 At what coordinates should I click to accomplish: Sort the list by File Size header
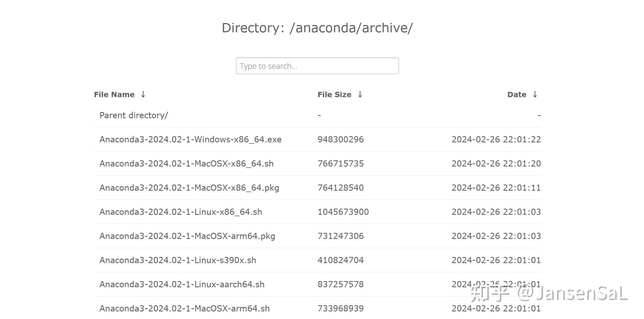tap(334, 95)
